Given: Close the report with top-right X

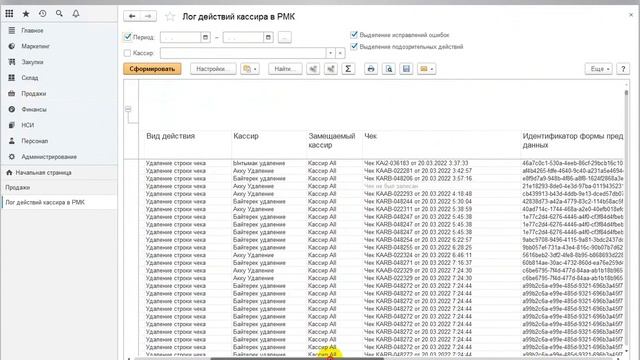Looking at the screenshot, I should (x=631, y=15).
